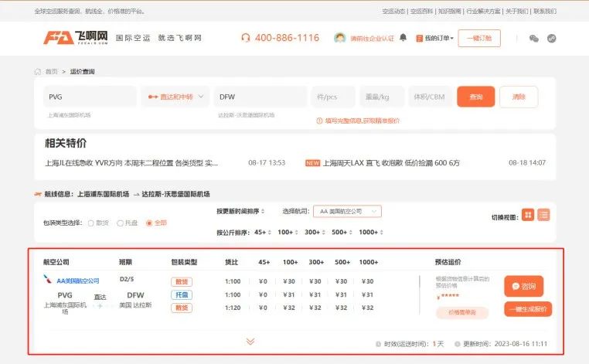Open the WeChat icon in header
Viewport: 589px width, 364px height.
click(534, 39)
